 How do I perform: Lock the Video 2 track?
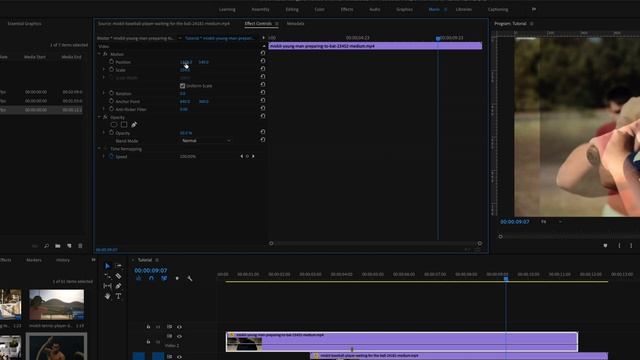[x=148, y=341]
